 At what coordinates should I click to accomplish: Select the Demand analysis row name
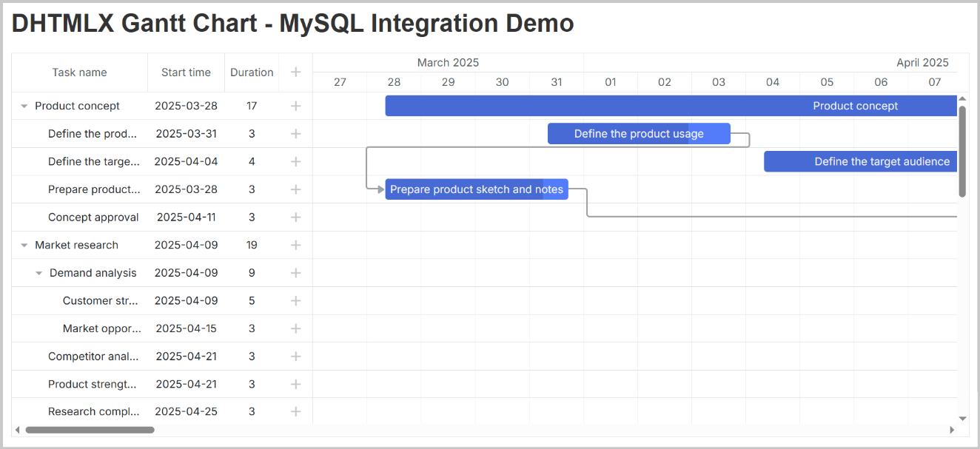pos(93,273)
